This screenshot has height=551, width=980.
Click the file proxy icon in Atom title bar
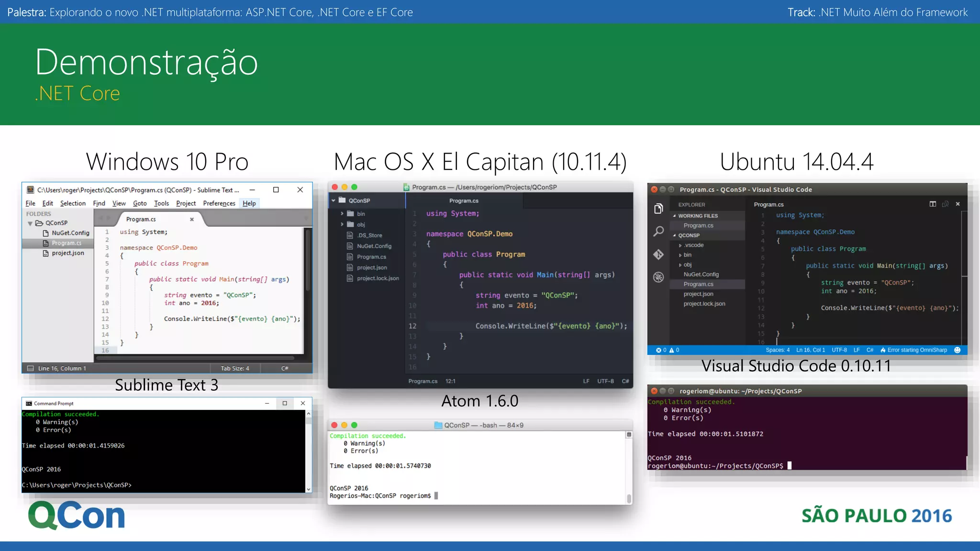click(x=406, y=187)
